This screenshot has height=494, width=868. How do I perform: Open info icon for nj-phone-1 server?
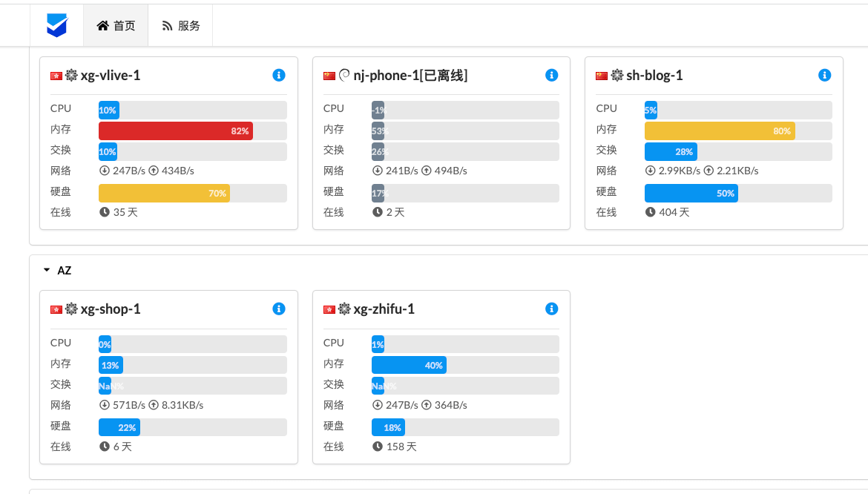(551, 75)
